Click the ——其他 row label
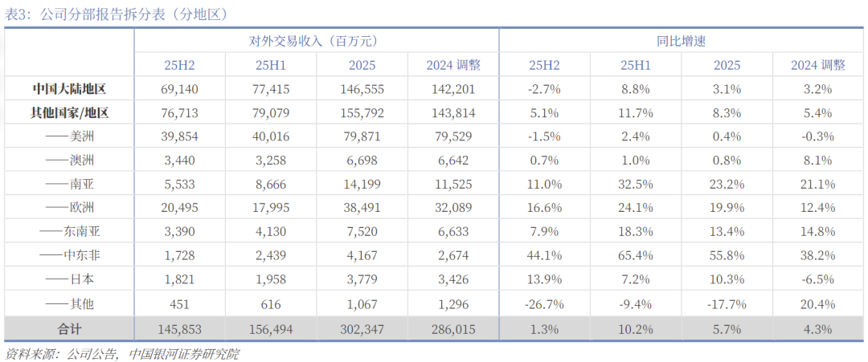The height and width of the screenshot is (362, 868). [x=69, y=303]
